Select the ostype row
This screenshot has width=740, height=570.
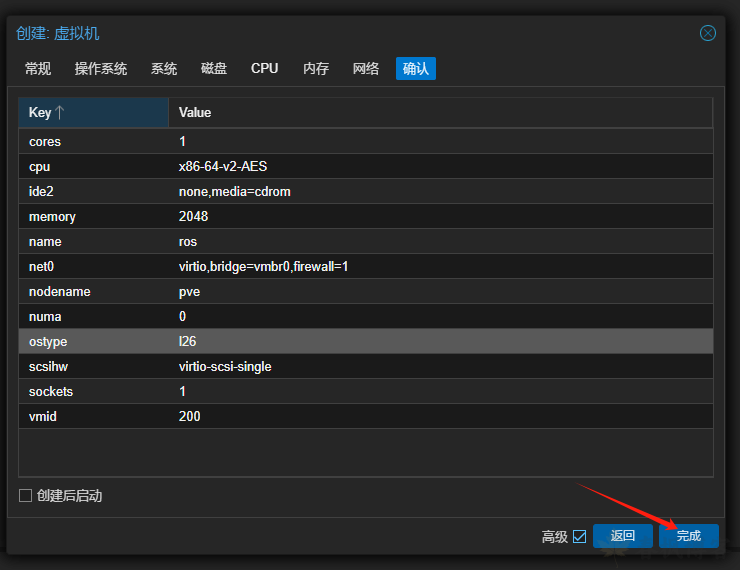tap(365, 342)
